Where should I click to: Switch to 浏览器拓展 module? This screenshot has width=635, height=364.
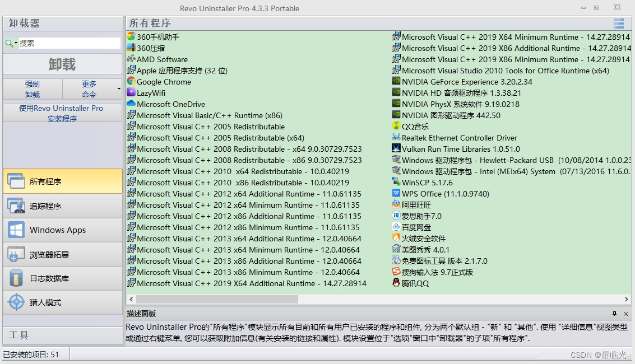click(63, 254)
